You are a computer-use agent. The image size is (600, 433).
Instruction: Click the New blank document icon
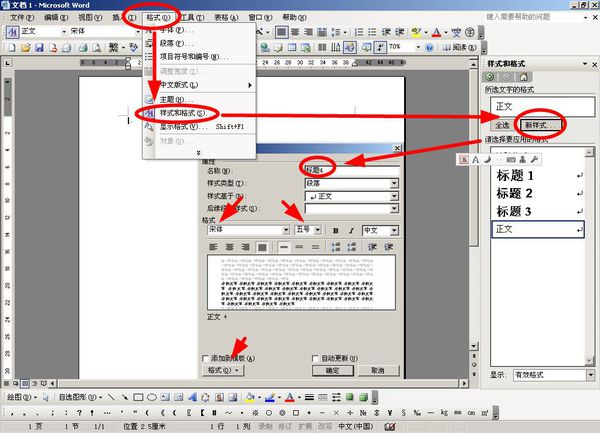coord(12,47)
